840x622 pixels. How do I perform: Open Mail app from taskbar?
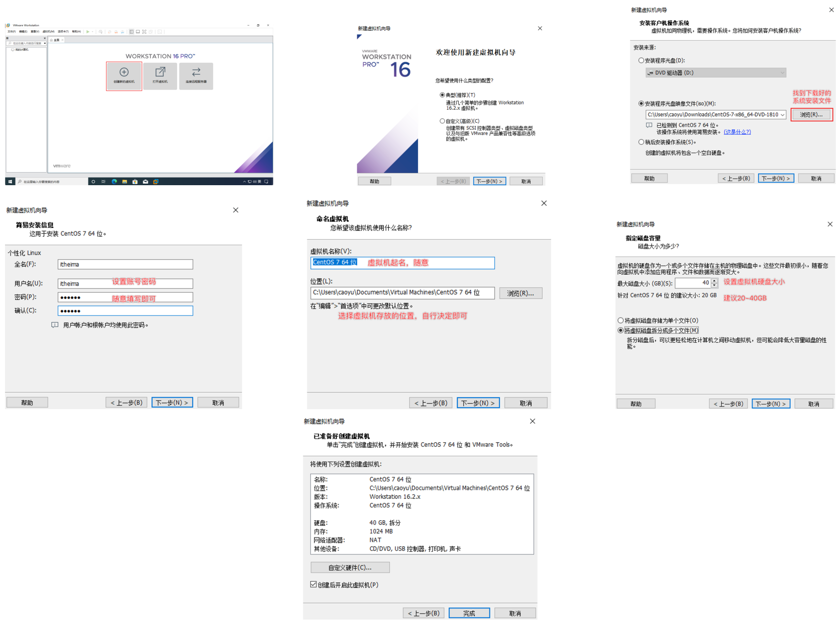tap(145, 182)
